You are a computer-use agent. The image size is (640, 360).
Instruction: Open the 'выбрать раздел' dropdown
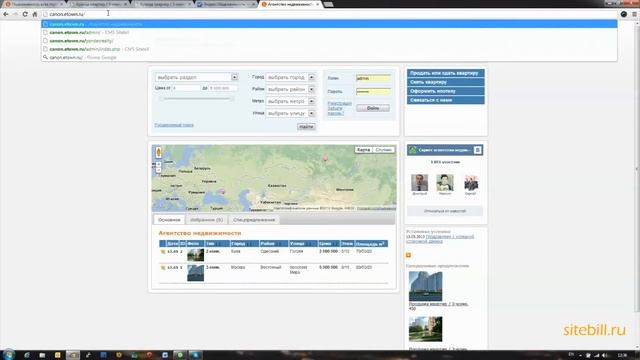196,77
